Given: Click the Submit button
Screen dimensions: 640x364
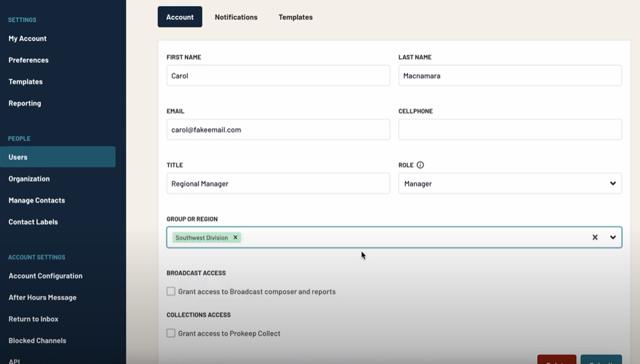Looking at the screenshot, I should 601,361.
